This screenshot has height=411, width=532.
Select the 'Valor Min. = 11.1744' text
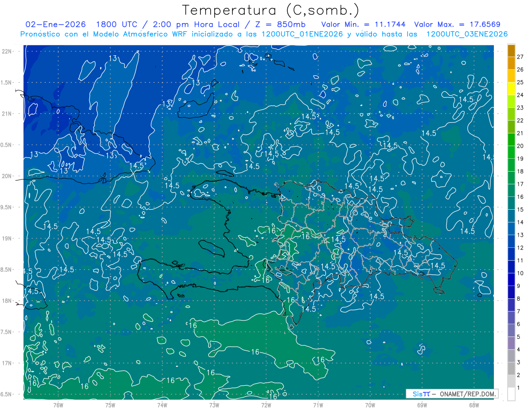[x=363, y=24]
